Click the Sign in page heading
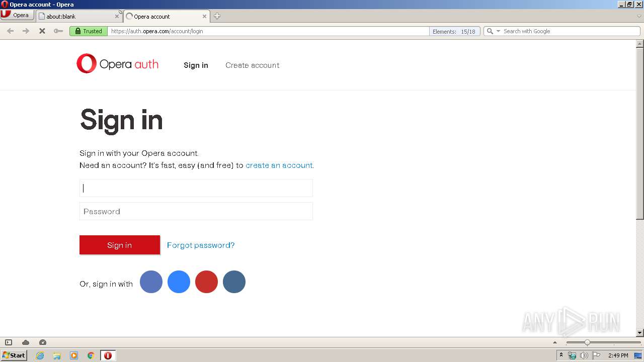Image resolution: width=644 pixels, height=362 pixels. (121, 120)
